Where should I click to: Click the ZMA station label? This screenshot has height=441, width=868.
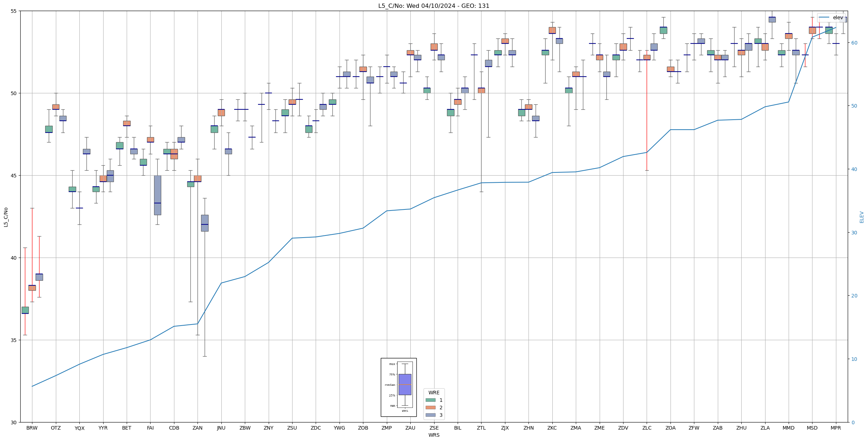(576, 428)
